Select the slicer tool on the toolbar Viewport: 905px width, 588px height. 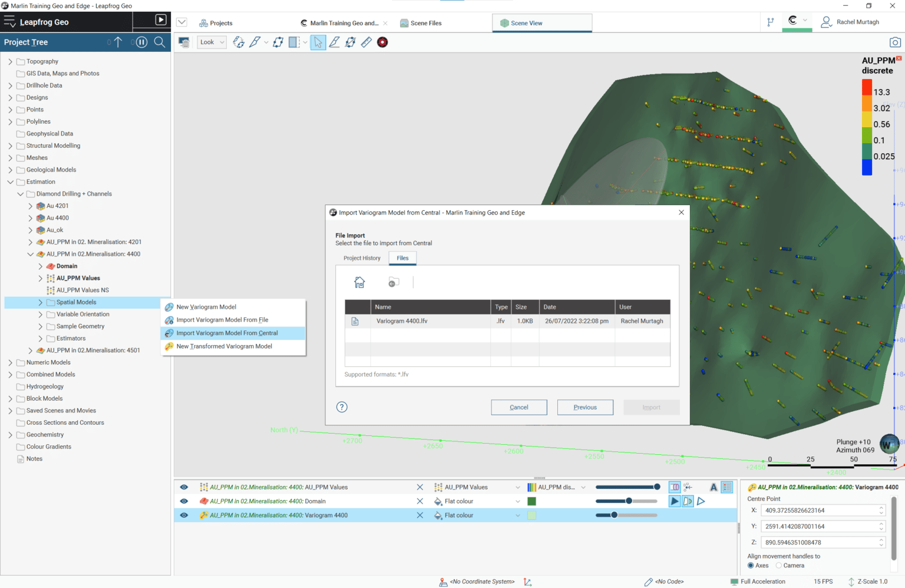point(293,42)
